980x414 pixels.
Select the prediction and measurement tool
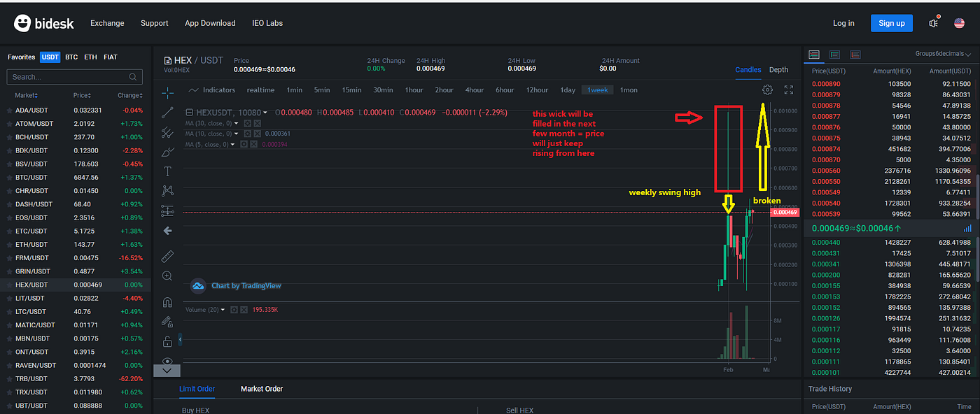click(x=167, y=210)
